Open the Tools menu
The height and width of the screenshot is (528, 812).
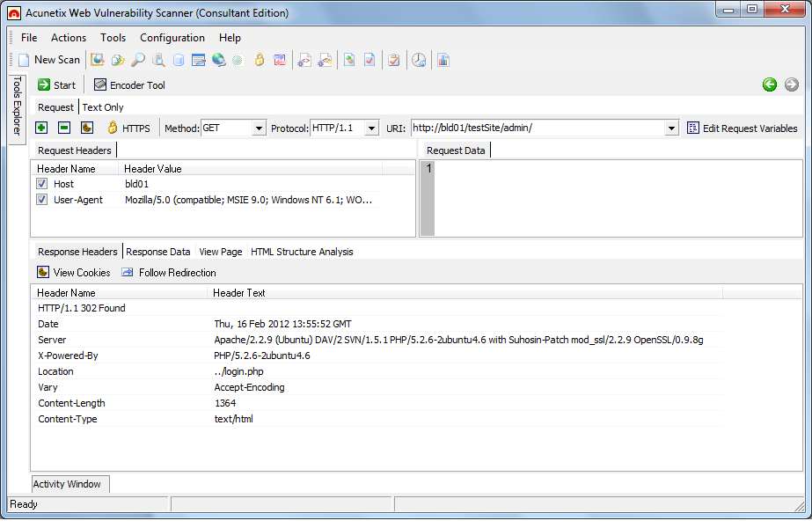[x=113, y=38]
